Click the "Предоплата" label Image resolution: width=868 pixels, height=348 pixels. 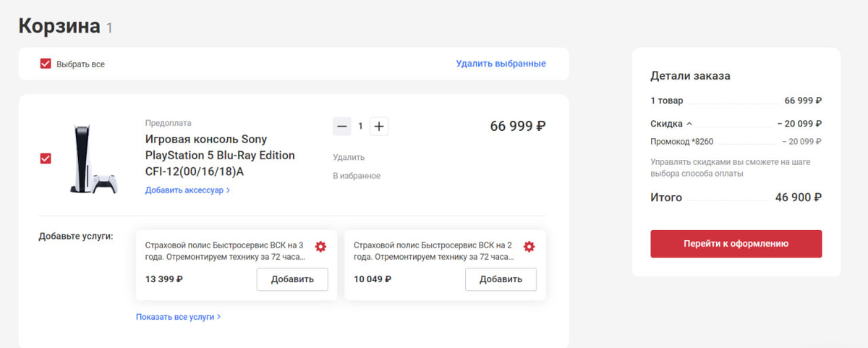click(169, 123)
